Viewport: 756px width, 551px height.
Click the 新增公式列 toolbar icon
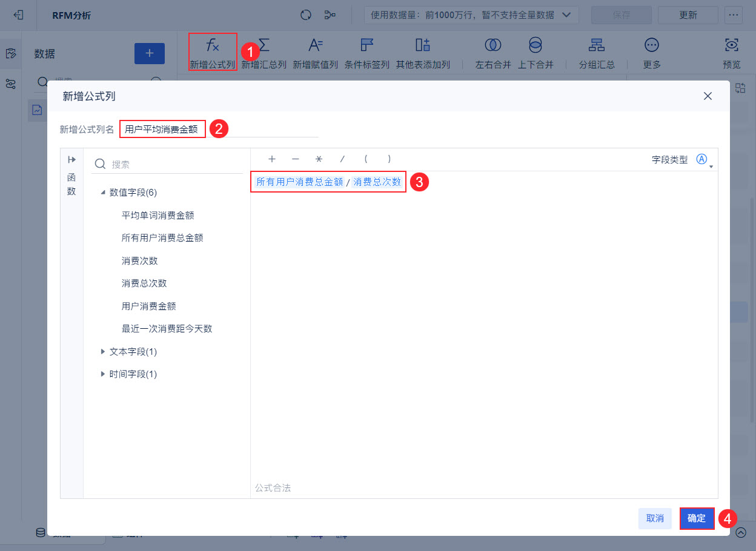[213, 45]
